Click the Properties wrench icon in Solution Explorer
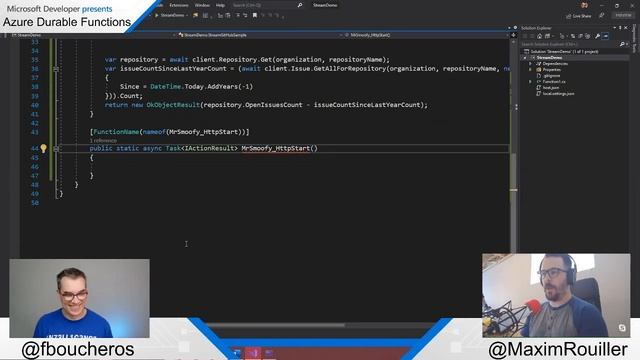Image resolution: width=640 pixels, height=360 pixels. (x=598, y=36)
